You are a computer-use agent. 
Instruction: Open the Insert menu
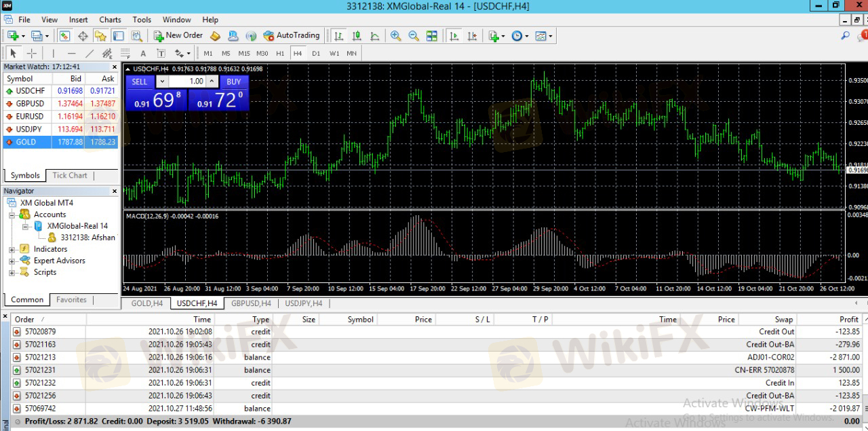click(79, 20)
